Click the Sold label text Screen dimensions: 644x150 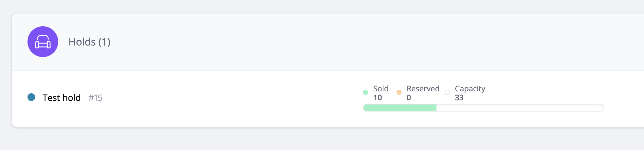point(381,88)
